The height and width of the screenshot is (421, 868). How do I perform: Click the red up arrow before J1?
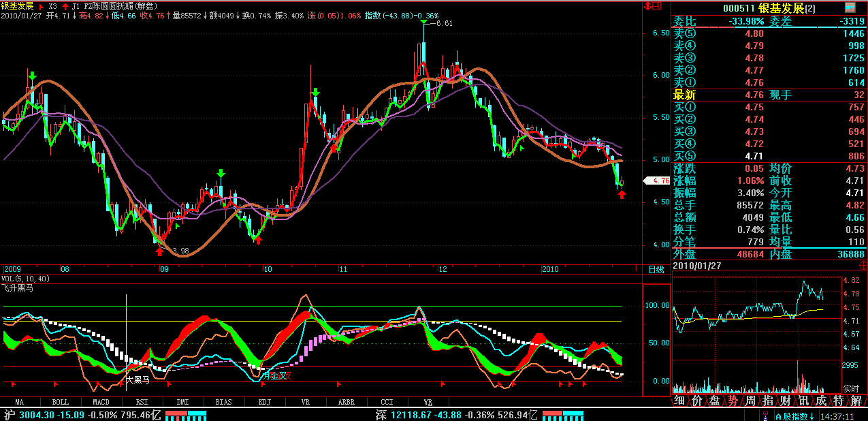click(x=65, y=6)
